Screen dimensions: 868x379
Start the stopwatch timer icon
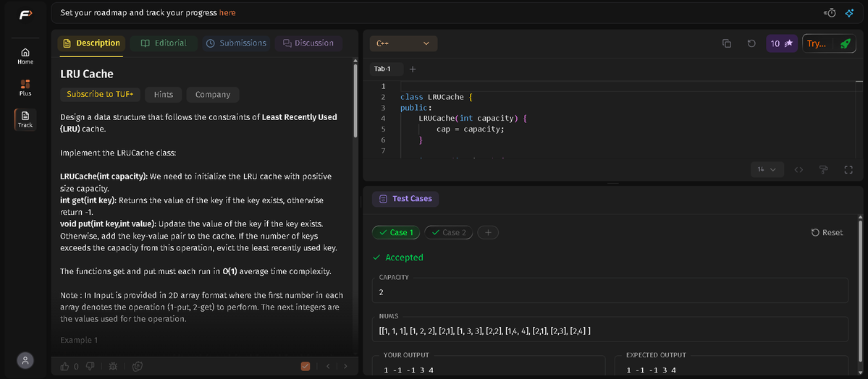(830, 13)
